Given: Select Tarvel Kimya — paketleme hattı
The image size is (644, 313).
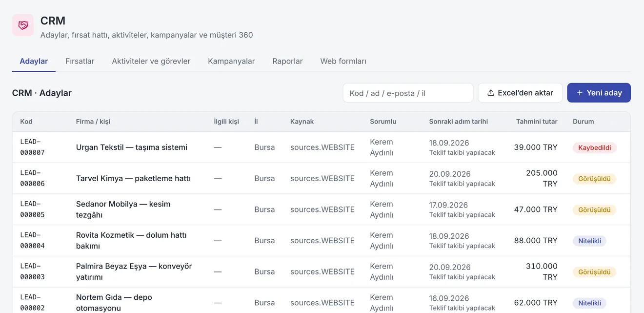Looking at the screenshot, I should (133, 179).
